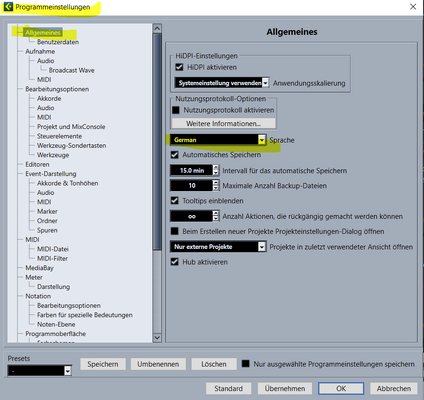Click the Cubase icon in the title bar
This screenshot has height=400, width=424.
coord(8,6)
